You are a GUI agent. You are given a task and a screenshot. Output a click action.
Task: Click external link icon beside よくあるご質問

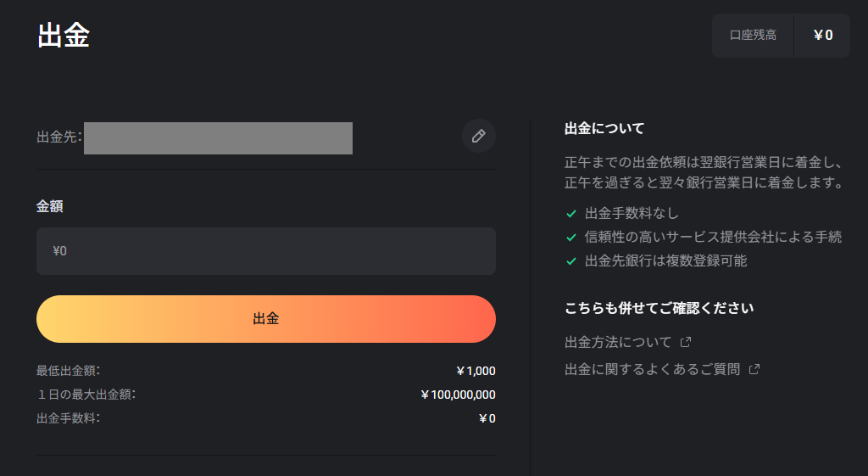pyautogui.click(x=754, y=369)
